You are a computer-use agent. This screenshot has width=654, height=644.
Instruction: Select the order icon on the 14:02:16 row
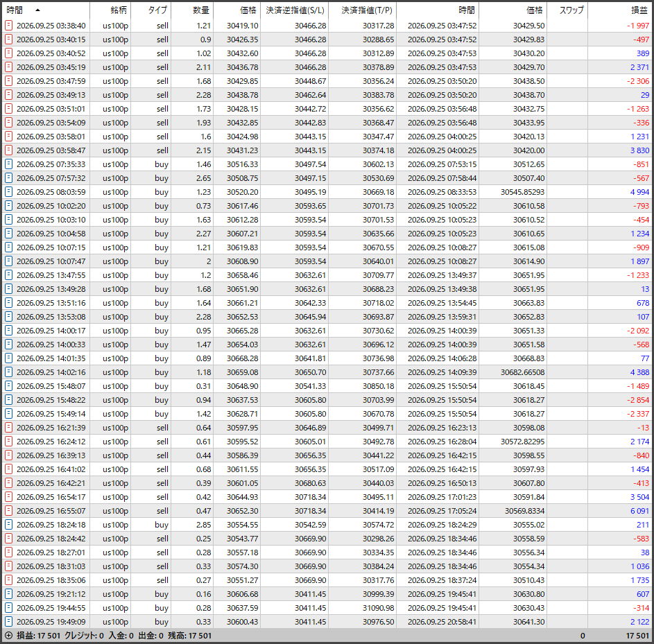[x=8, y=372]
